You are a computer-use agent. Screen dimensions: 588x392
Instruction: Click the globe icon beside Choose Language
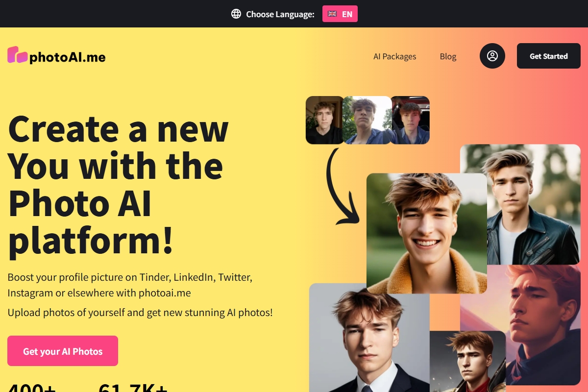[236, 14]
